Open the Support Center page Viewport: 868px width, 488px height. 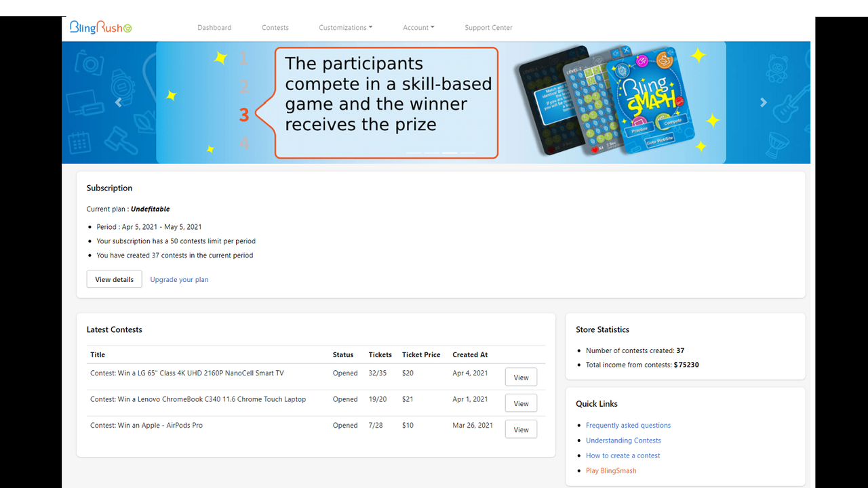click(488, 28)
